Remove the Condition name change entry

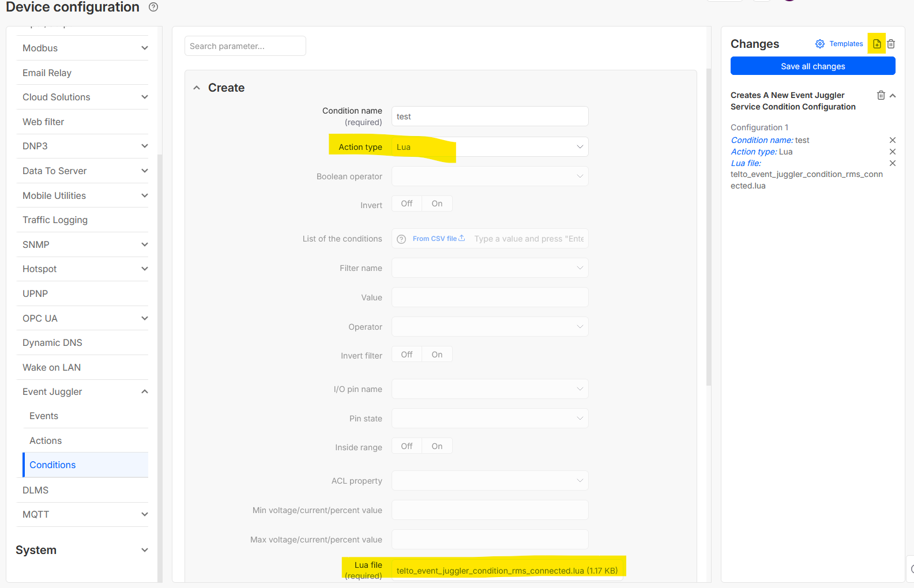point(892,140)
